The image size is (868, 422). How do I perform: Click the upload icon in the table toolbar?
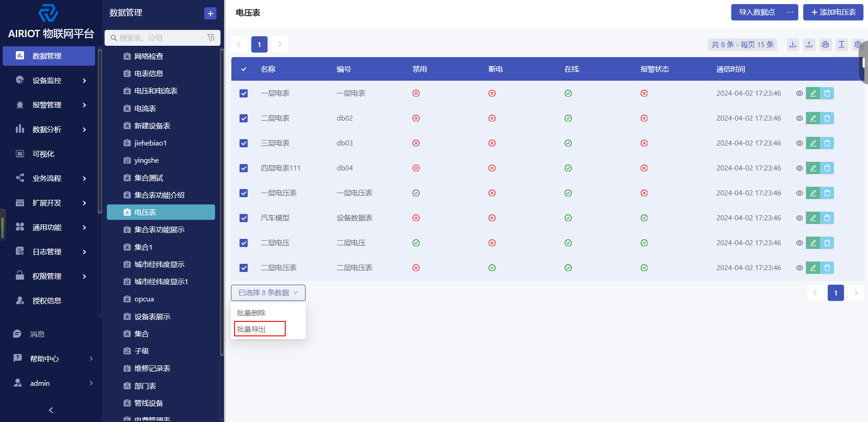click(809, 44)
